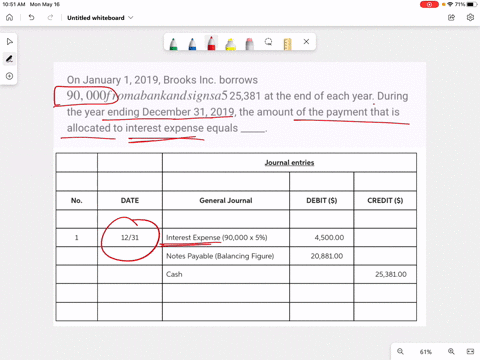Zoom in on the whiteboard
The width and height of the screenshot is (480, 360).
click(x=451, y=351)
